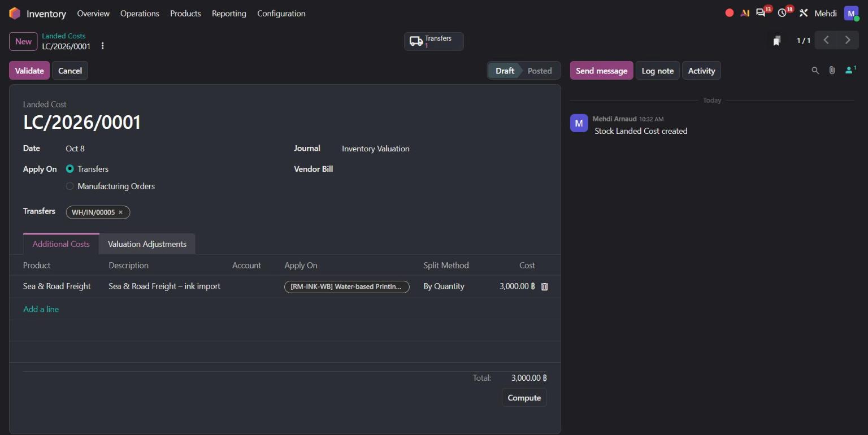Open the Products menu
The height and width of the screenshot is (435, 868).
click(185, 14)
